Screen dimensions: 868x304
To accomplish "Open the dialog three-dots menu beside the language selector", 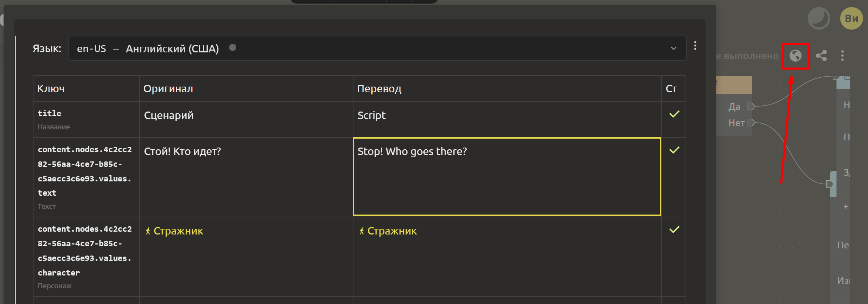I will (695, 46).
